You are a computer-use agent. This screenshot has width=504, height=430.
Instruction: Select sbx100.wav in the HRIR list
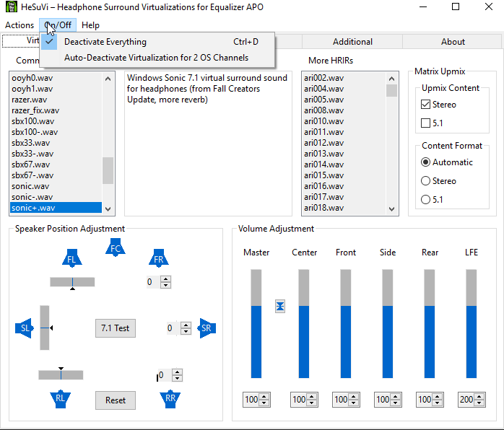[56, 121]
